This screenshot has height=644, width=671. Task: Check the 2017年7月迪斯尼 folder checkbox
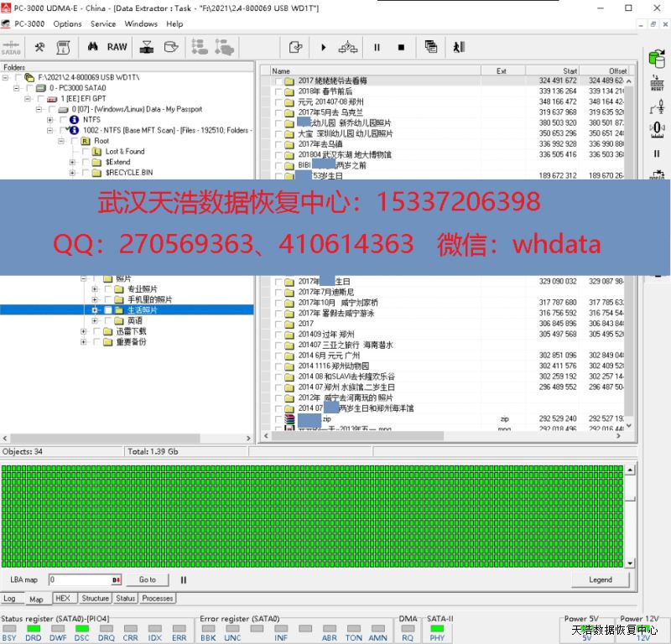click(278, 292)
